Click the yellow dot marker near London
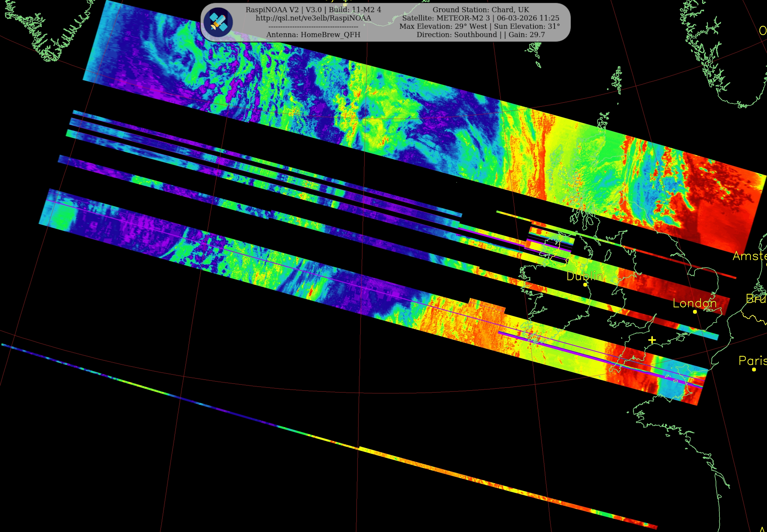Image resolution: width=767 pixels, height=532 pixels. 695,312
